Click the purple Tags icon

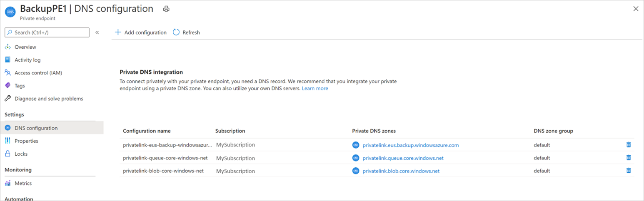point(7,86)
